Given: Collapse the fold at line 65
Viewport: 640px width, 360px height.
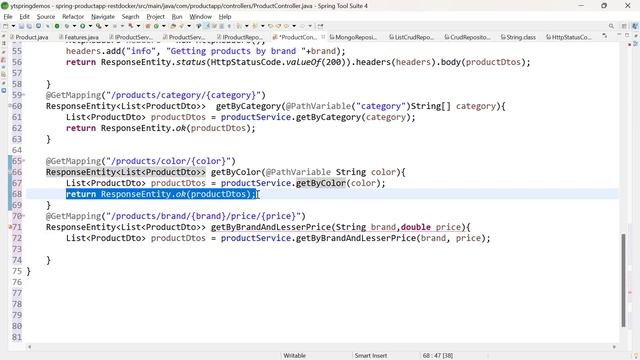Looking at the screenshot, I should coord(24,161).
